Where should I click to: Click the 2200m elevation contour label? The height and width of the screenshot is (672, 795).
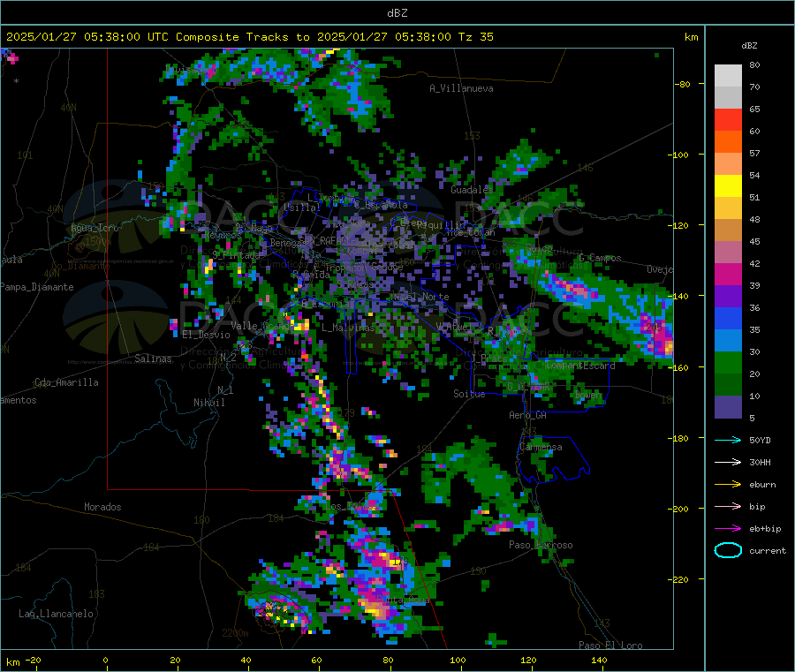(235, 633)
